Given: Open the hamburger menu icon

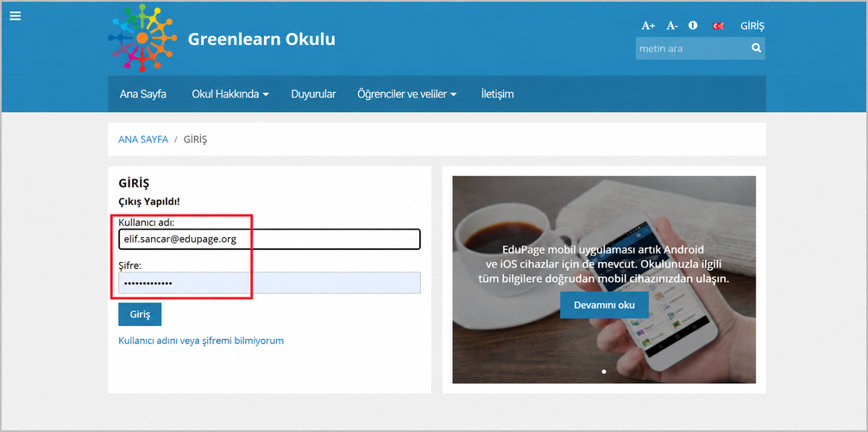Looking at the screenshot, I should [x=15, y=16].
